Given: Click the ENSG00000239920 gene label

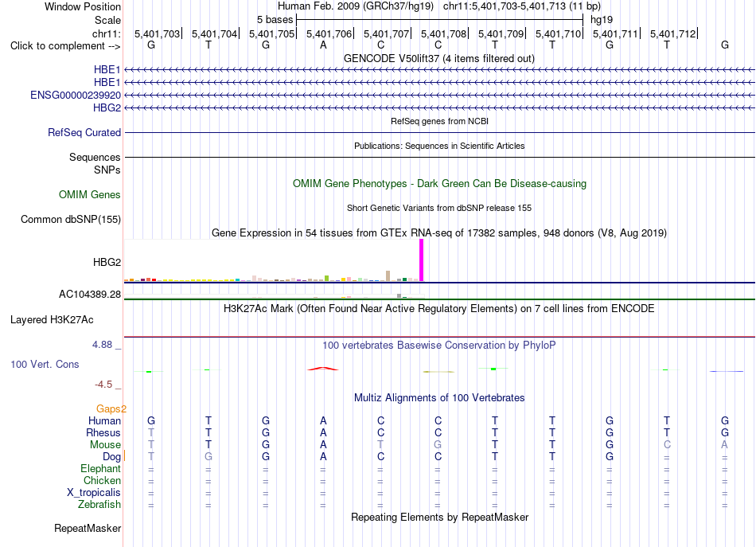Looking at the screenshot, I should pos(76,95).
